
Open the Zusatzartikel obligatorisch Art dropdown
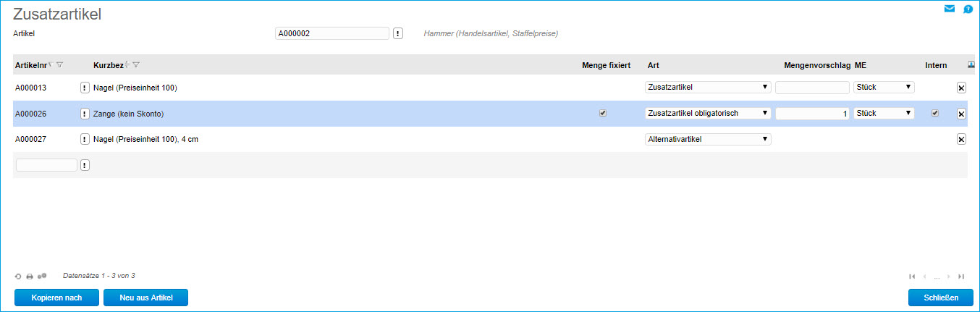pyautogui.click(x=707, y=113)
